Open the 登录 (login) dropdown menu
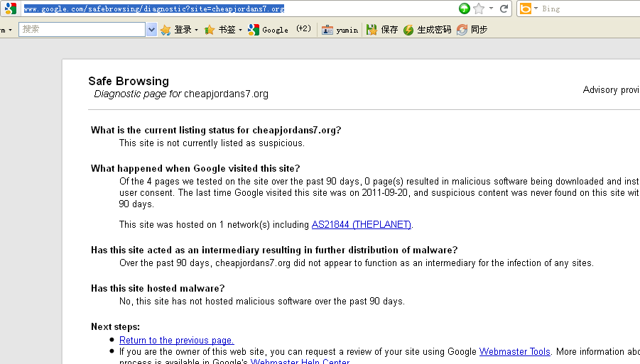 tap(179, 30)
